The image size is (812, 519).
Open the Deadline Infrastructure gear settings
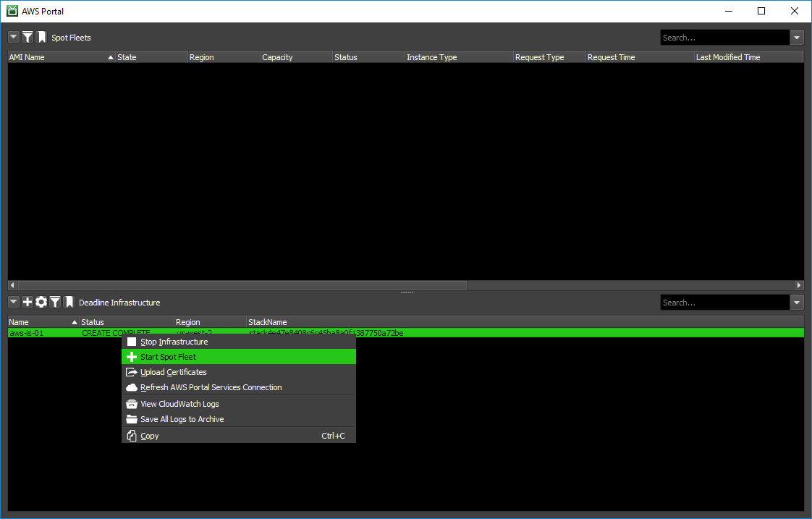[x=41, y=302]
